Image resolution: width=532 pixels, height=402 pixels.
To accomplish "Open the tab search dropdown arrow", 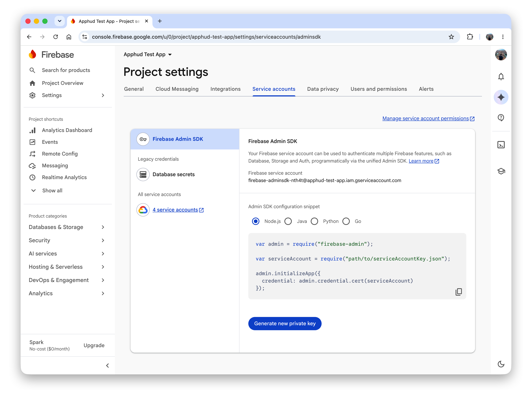I will [x=60, y=21].
